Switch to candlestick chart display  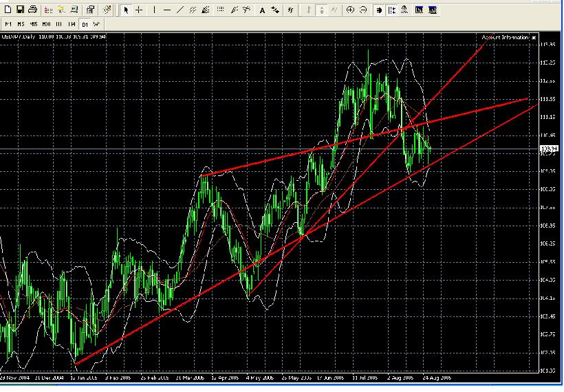[322, 10]
